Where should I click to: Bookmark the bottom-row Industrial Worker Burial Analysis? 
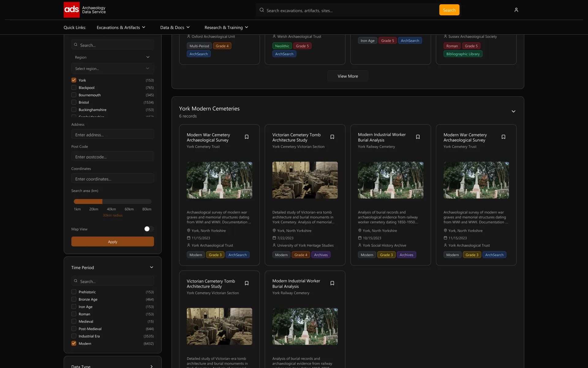332,283
